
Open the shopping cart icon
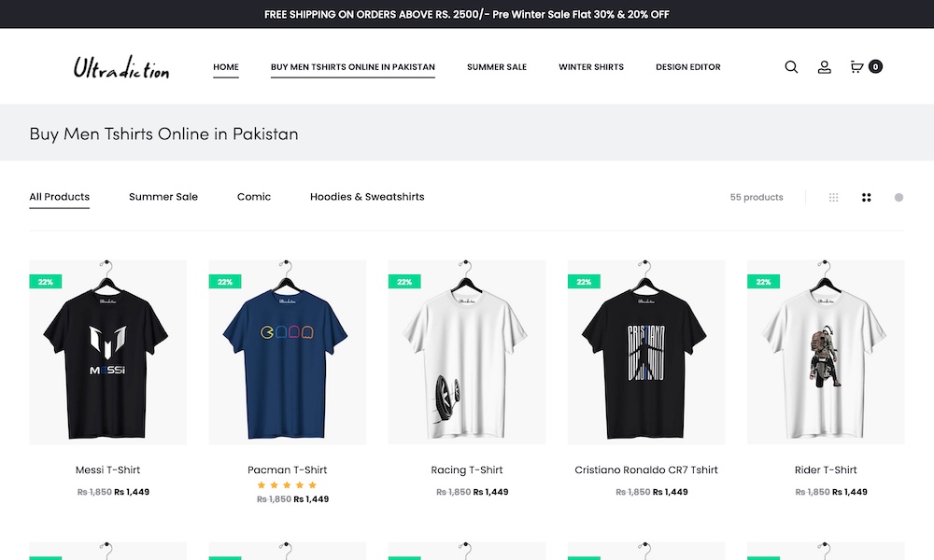pyautogui.click(x=856, y=67)
